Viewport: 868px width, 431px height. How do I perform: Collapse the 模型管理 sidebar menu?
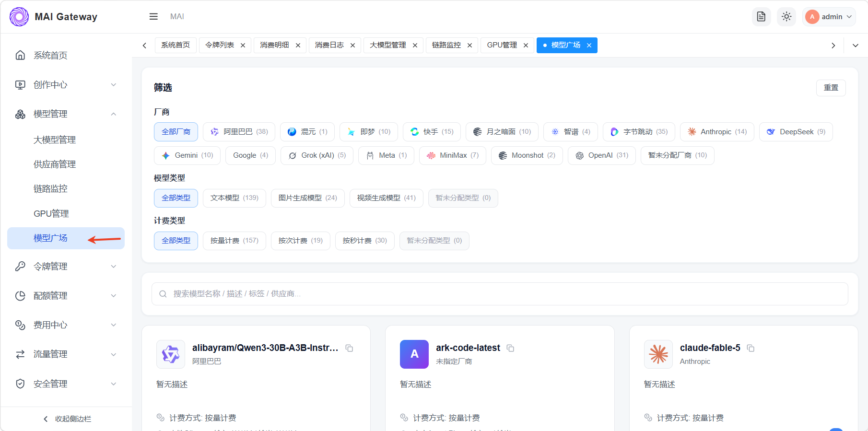[x=66, y=114]
